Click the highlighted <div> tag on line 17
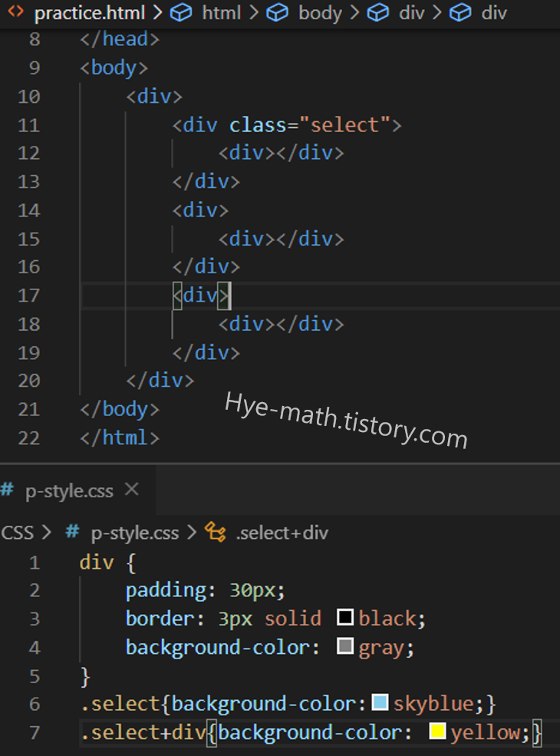 [200, 295]
